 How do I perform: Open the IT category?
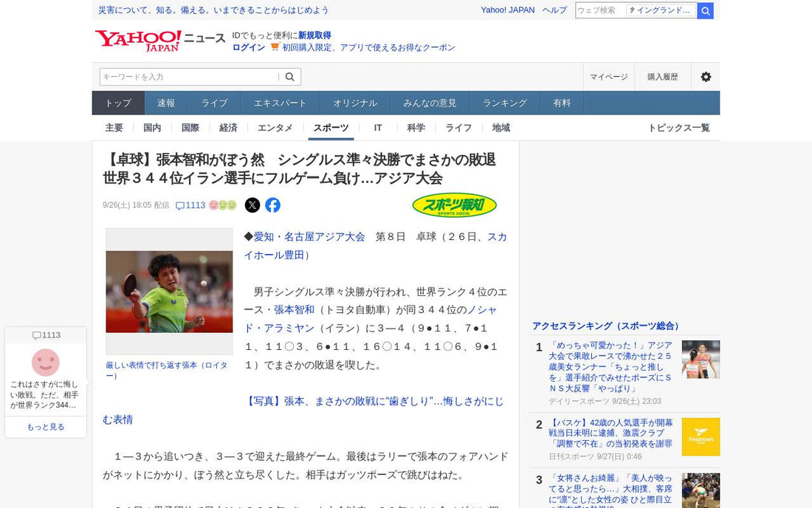pos(378,128)
